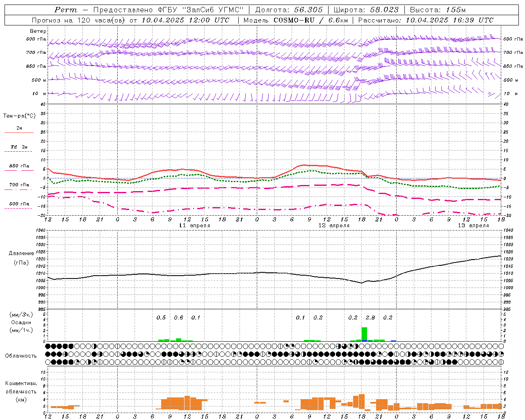This screenshot has height=420, width=525.
Task: Click the 'Рассчитано: 10.04.2025 16:39 UTC' timestamp
Action: click(x=426, y=20)
